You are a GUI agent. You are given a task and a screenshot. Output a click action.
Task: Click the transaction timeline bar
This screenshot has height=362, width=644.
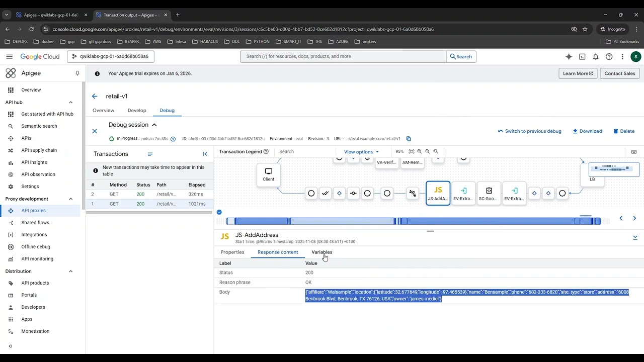[x=413, y=221]
